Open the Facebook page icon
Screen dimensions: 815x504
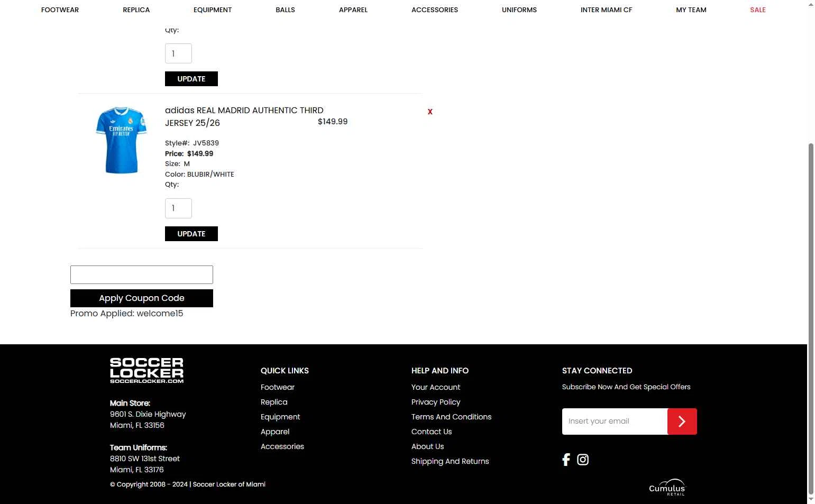[x=566, y=460]
